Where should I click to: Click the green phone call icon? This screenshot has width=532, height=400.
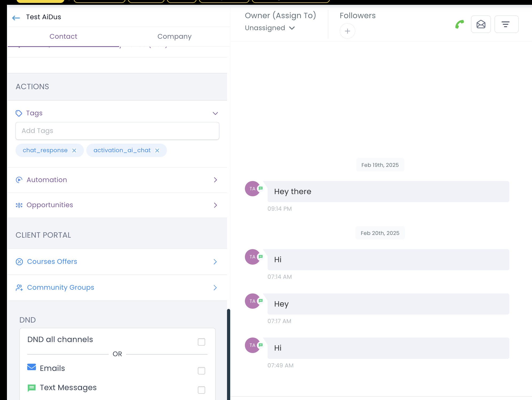[459, 24]
